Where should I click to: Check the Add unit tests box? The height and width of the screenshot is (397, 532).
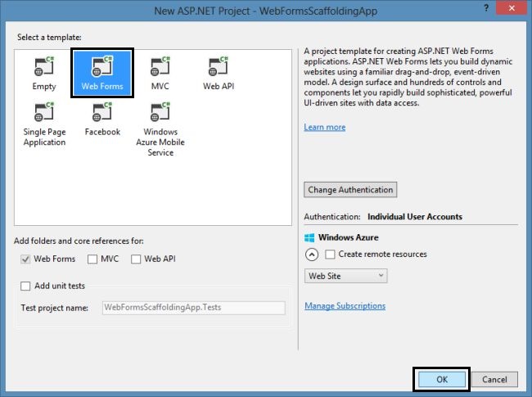[25, 286]
